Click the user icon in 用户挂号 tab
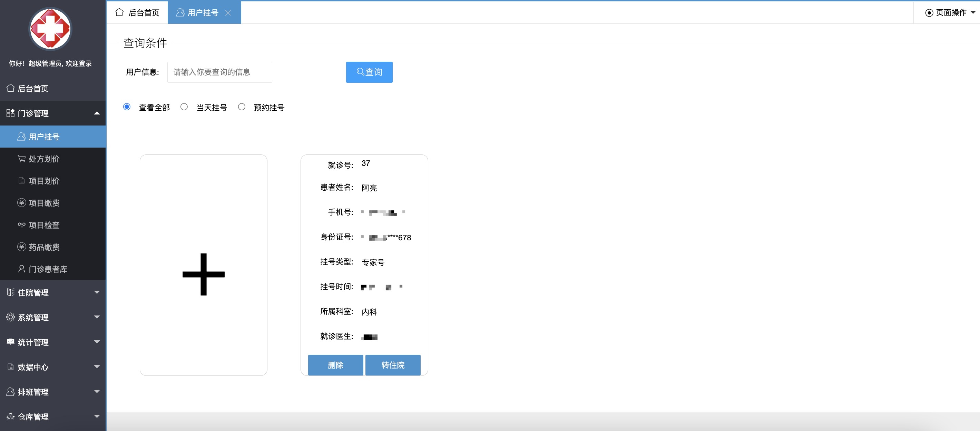The image size is (980, 431). pos(180,12)
